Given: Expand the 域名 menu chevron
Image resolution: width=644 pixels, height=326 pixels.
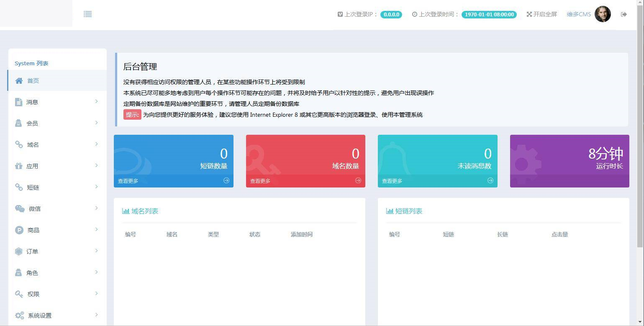Looking at the screenshot, I should 97,144.
